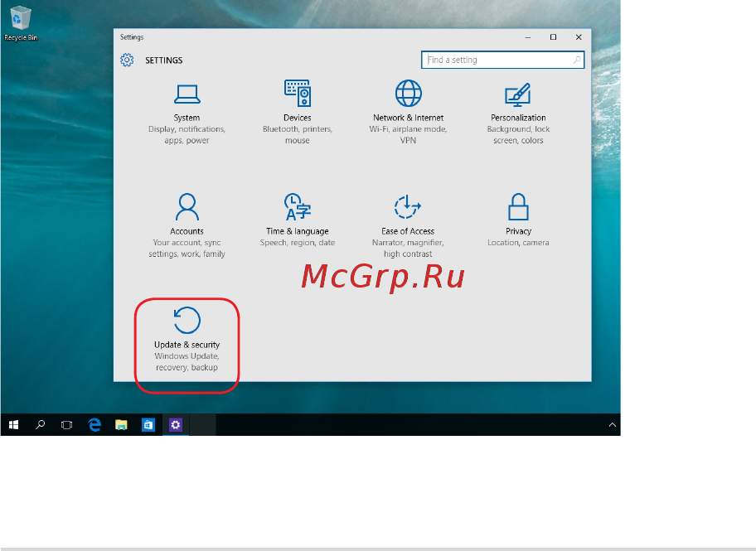Click 'Your account, sync settings, work, family' text

(187, 249)
